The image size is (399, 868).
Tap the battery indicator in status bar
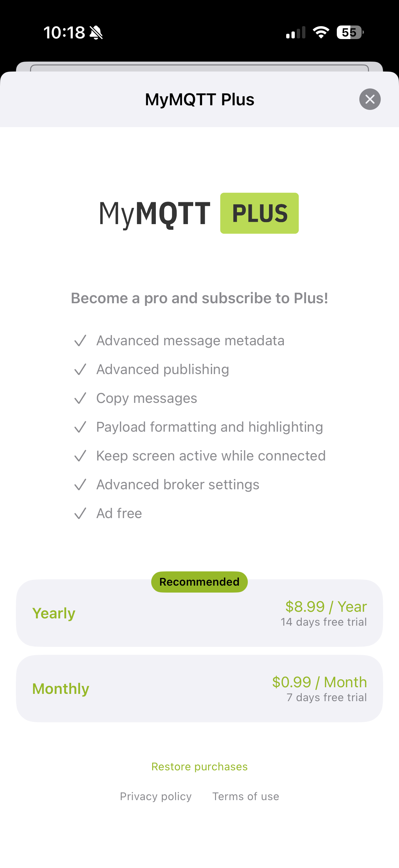coord(350,32)
